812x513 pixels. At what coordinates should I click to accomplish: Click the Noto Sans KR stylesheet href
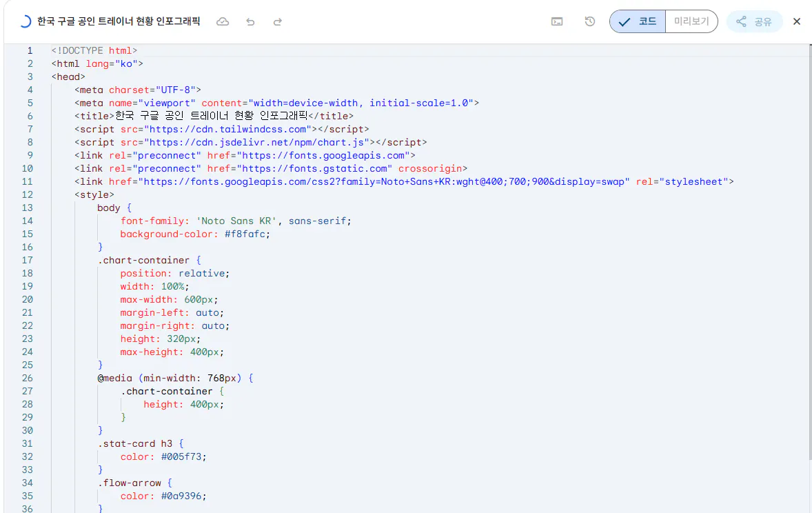click(384, 181)
